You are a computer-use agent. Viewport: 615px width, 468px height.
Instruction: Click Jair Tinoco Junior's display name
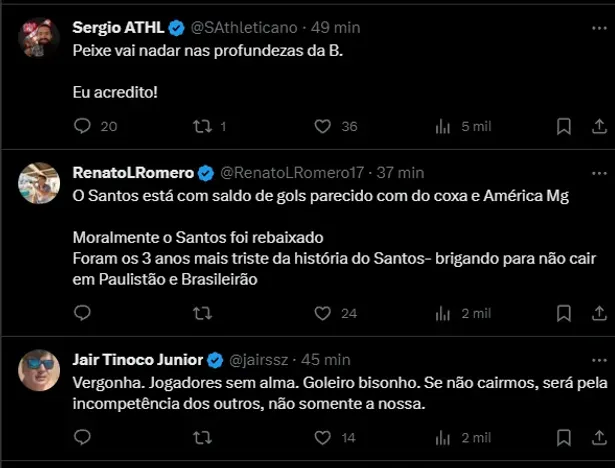(x=137, y=359)
